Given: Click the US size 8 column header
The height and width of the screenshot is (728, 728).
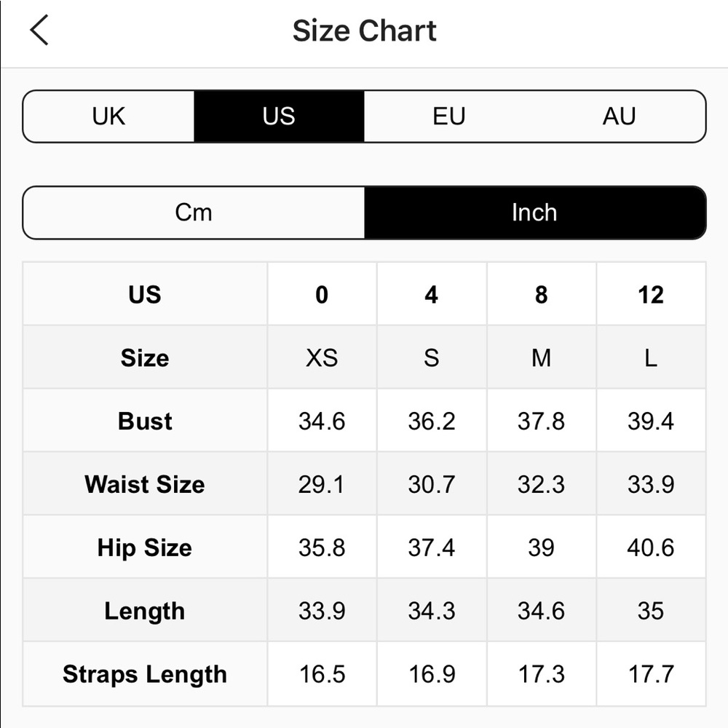Looking at the screenshot, I should pos(541,295).
